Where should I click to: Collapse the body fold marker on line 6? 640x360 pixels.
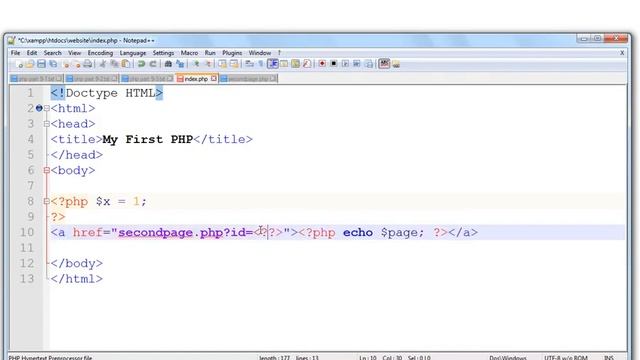coord(47,170)
